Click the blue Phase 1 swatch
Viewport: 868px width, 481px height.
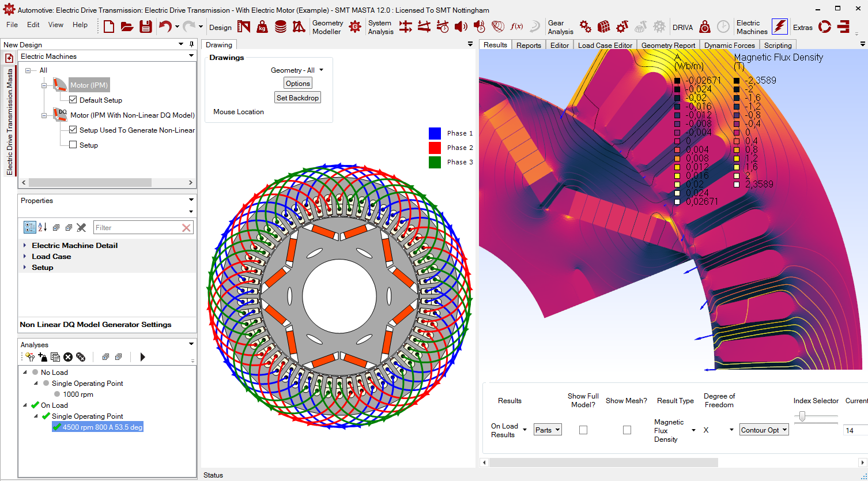click(435, 133)
